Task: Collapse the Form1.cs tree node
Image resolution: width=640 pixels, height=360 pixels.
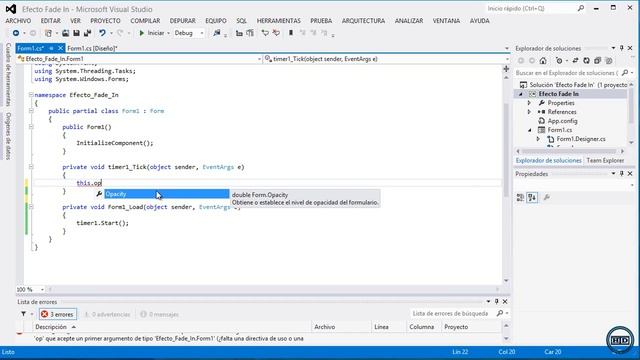Action: click(529, 130)
